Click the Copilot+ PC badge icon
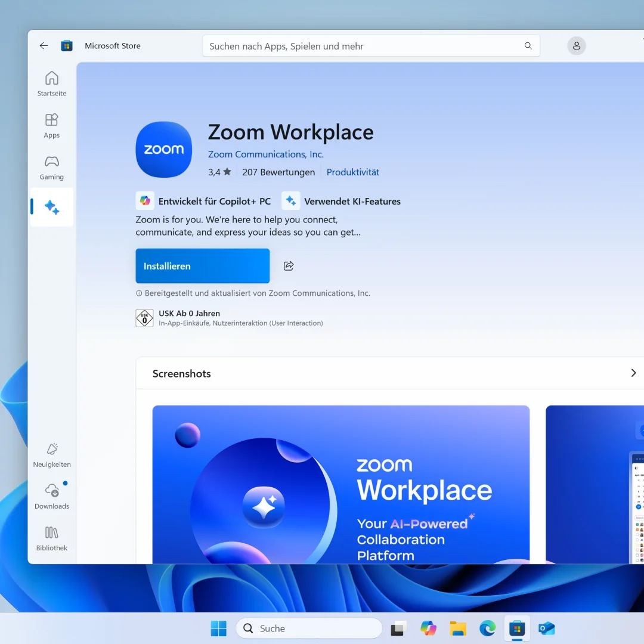 [145, 201]
